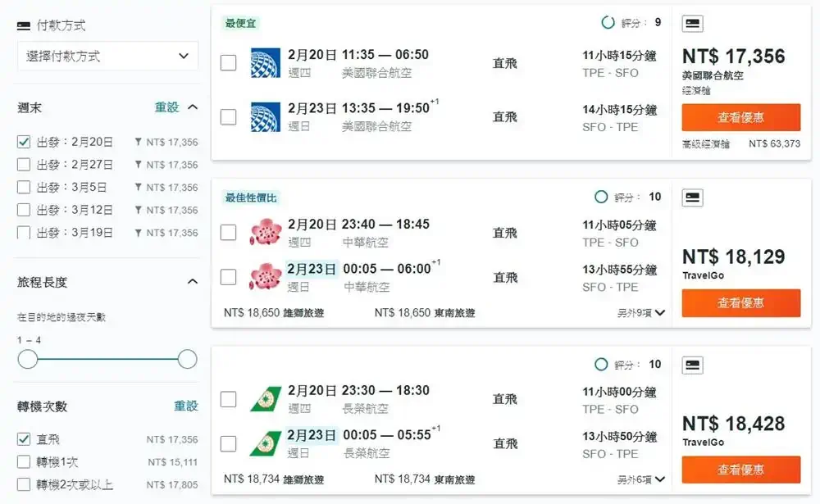Reset the 轉機次數 filter with 重設
Screen dimensions: 820x504
click(185, 406)
